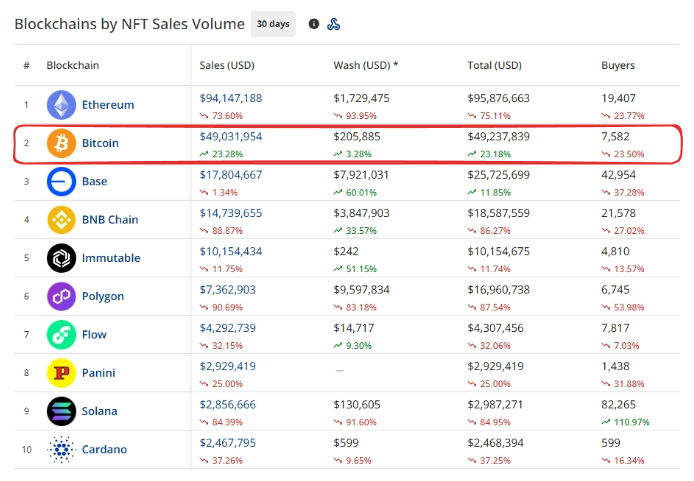Open the info icon beside 30 days
The width and height of the screenshot is (694, 481).
(x=314, y=24)
